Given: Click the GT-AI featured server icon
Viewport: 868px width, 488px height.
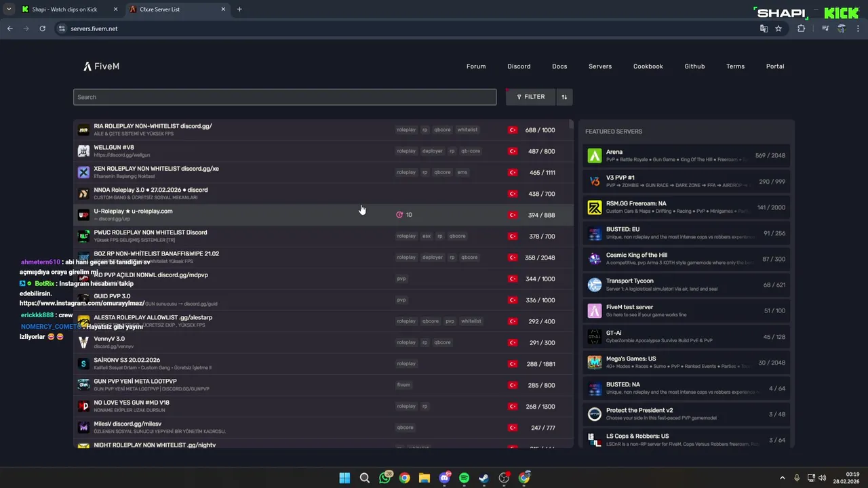Looking at the screenshot, I should 595,337.
